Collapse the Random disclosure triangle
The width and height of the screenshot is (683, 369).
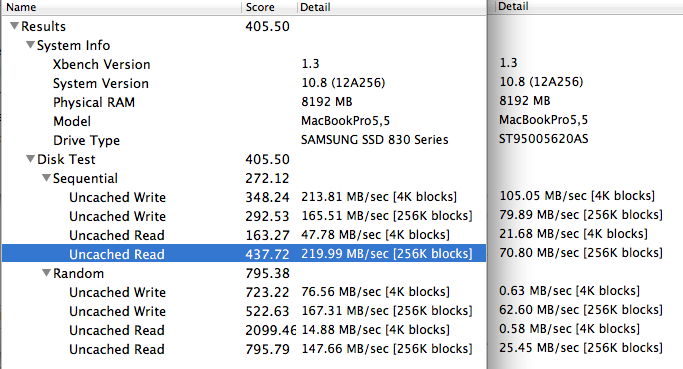point(46,273)
